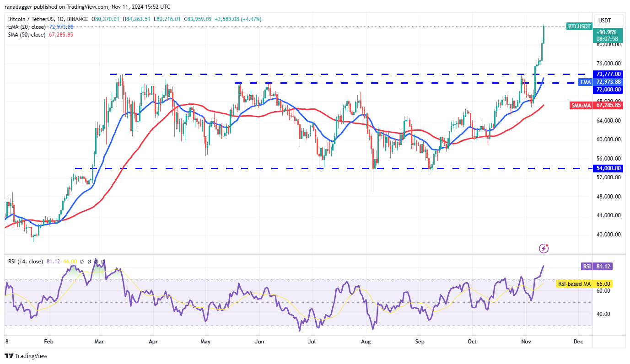Click the change value +3,589.08 (+4.47%)
The height and width of the screenshot is (364, 630).
point(238,19)
